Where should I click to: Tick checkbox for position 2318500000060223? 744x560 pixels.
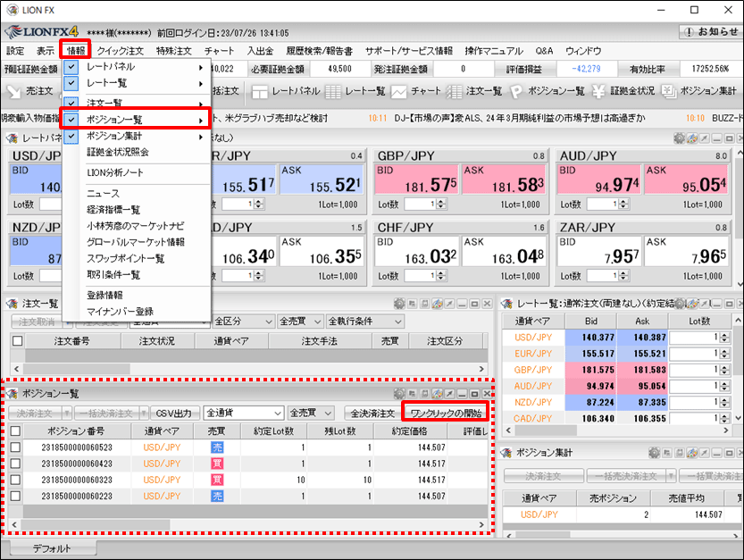click(16, 496)
